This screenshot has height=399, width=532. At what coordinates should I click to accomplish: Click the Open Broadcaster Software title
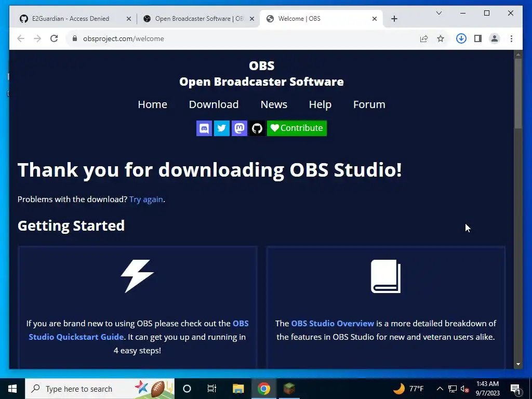pos(261,82)
